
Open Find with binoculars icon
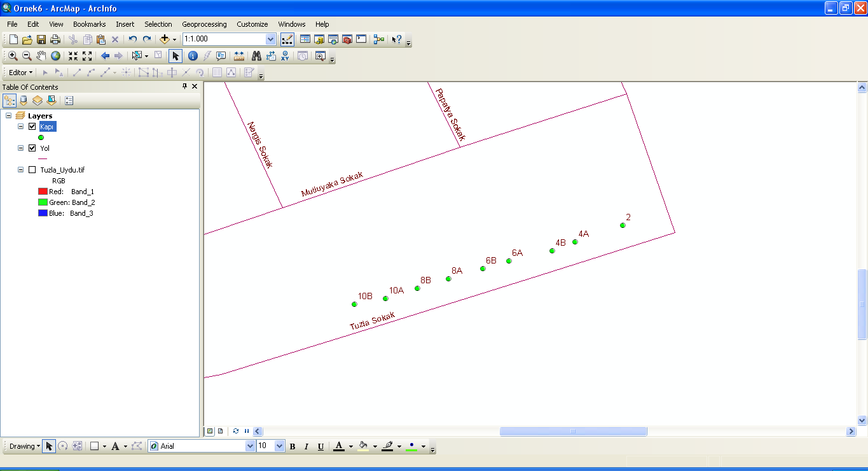(x=257, y=56)
